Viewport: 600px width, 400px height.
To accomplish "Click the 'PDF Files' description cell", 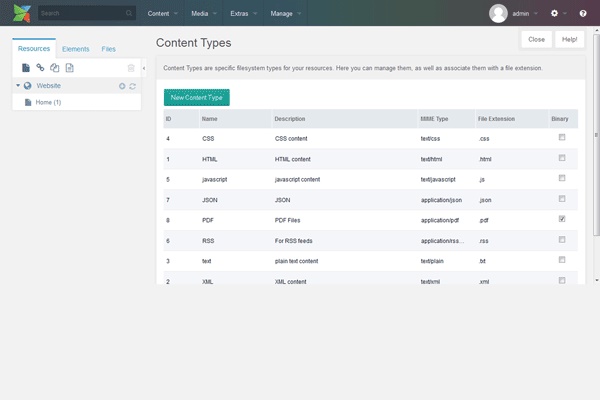I will point(287,220).
